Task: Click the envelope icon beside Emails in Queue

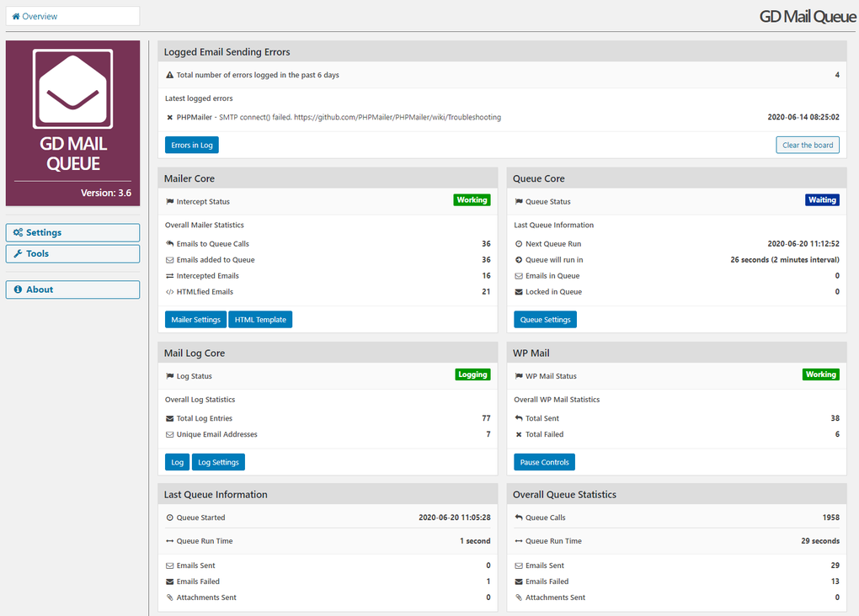Action: tap(519, 275)
